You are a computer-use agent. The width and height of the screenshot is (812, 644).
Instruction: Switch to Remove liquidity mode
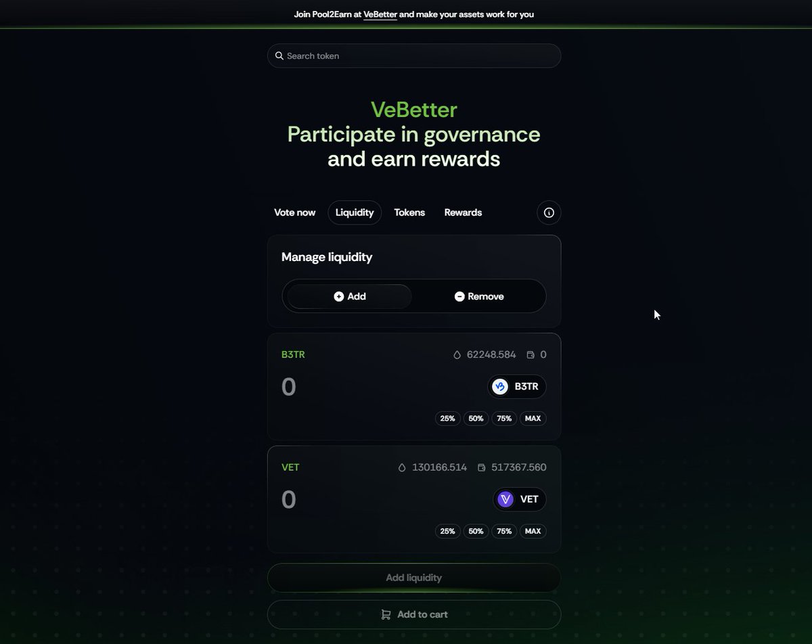pyautogui.click(x=478, y=296)
